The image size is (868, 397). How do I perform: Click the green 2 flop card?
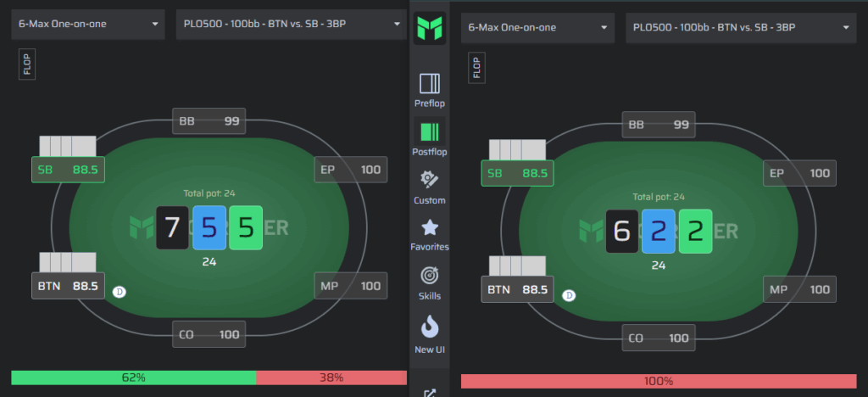(695, 232)
